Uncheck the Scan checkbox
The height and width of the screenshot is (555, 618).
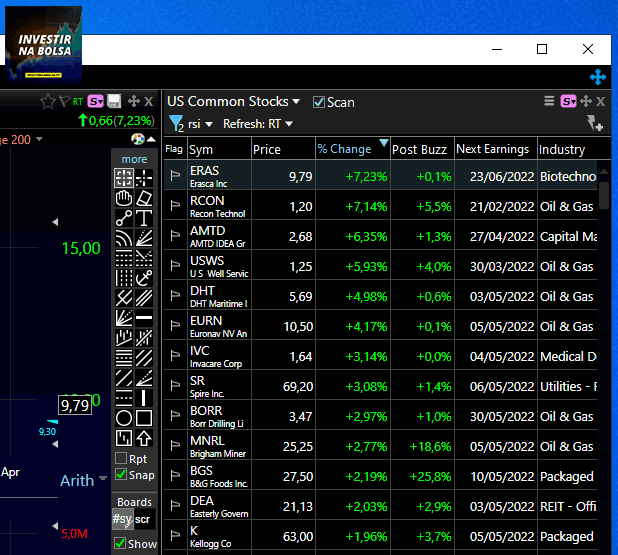318,102
